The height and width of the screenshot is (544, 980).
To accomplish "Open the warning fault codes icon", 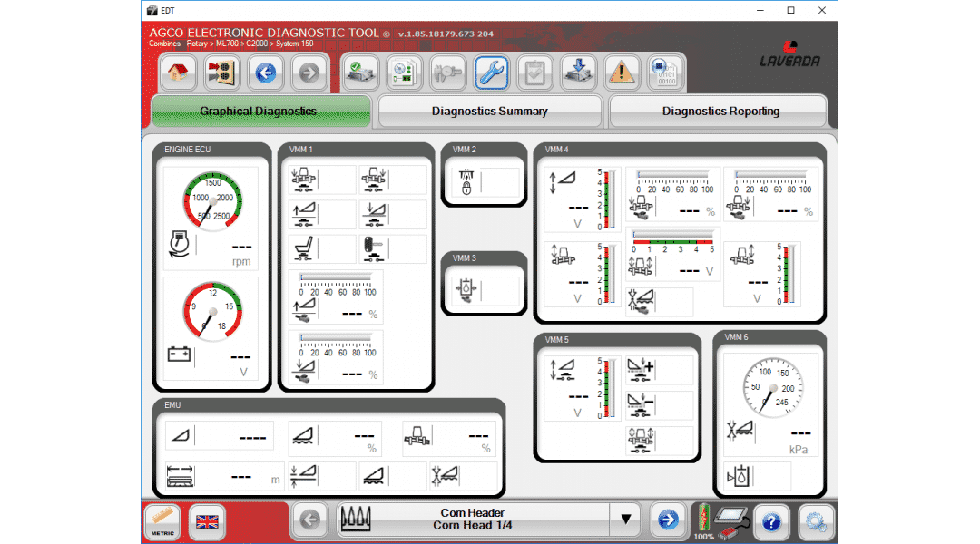I will [x=622, y=73].
